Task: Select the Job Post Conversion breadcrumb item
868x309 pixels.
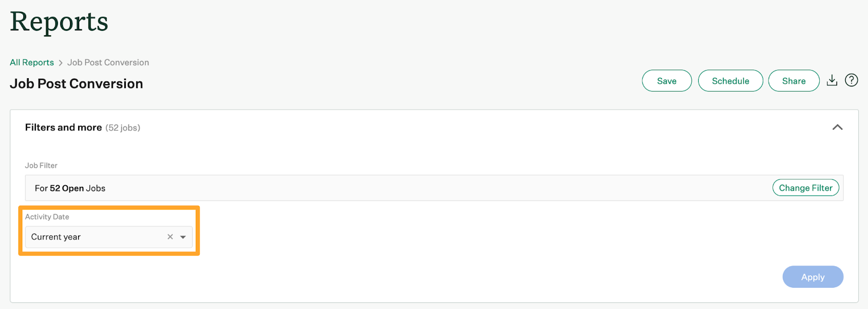Action: click(x=108, y=62)
